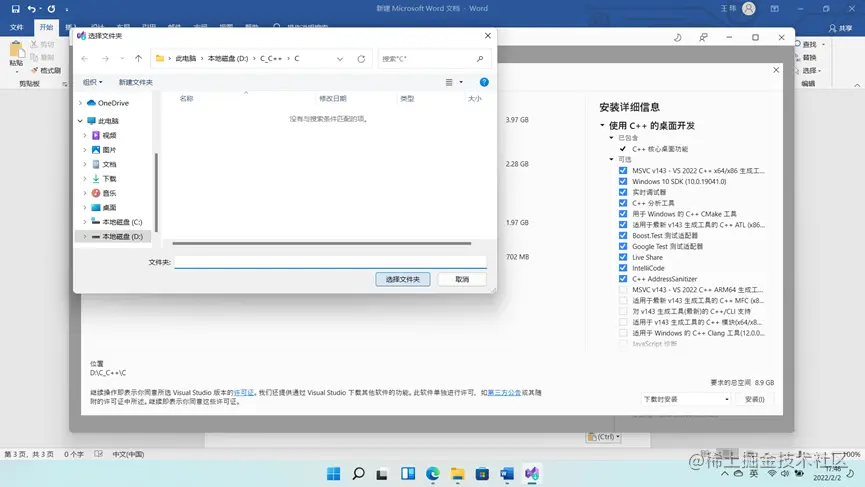The image size is (865, 487).
Task: Select 桌面 in folder tree
Action: pyautogui.click(x=109, y=207)
